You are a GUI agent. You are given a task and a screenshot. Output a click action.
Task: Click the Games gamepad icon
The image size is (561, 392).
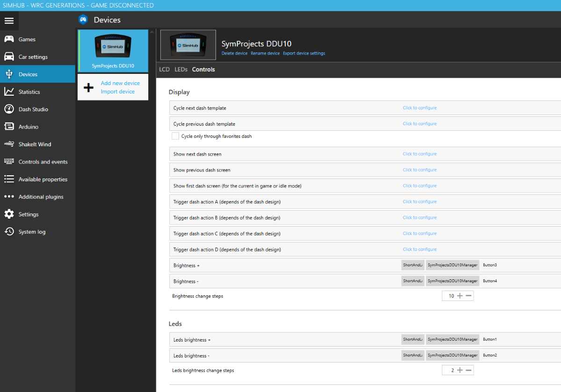tap(9, 39)
